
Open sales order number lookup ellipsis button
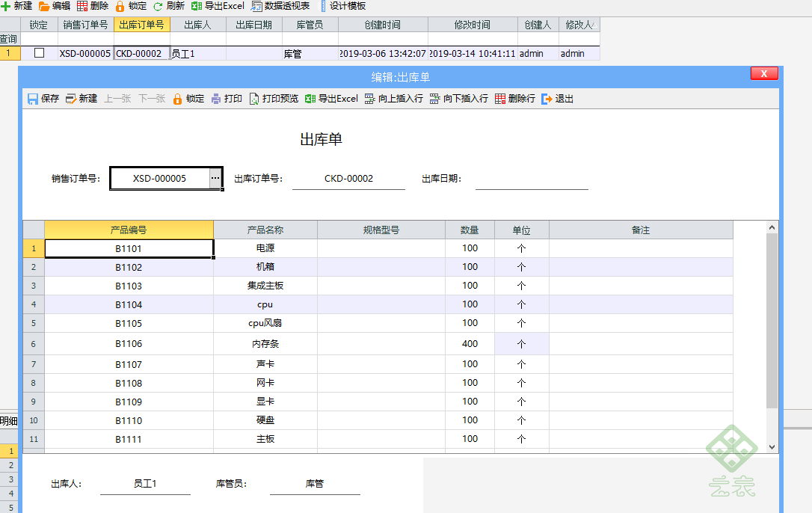[x=215, y=178]
